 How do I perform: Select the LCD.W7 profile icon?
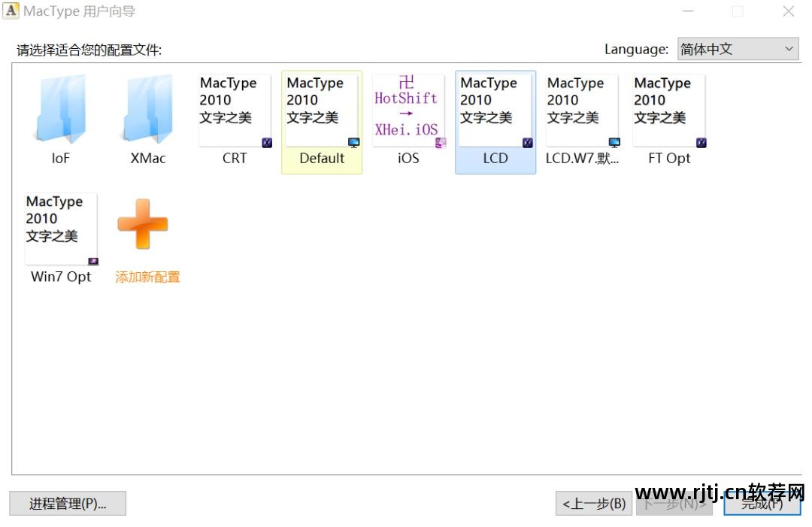(583, 111)
